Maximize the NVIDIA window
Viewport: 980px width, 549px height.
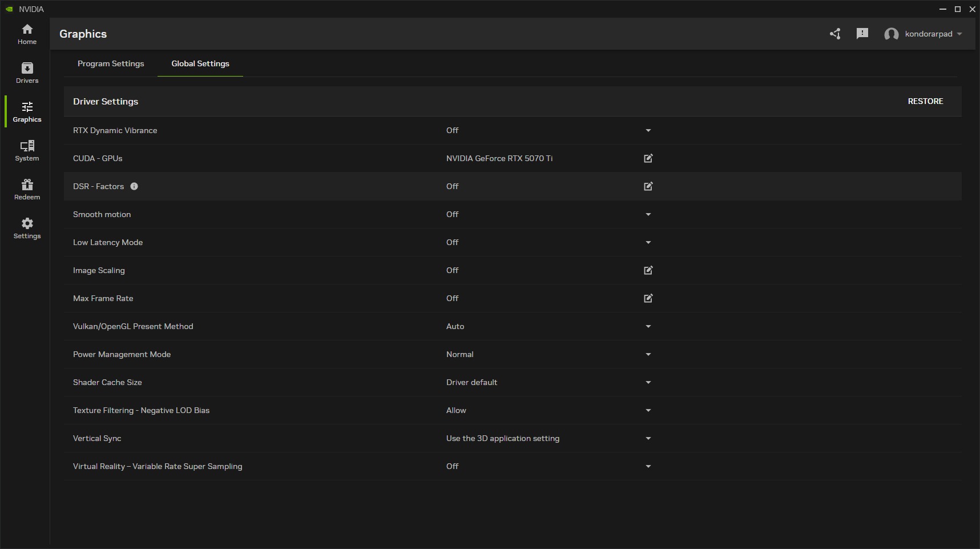coord(958,9)
